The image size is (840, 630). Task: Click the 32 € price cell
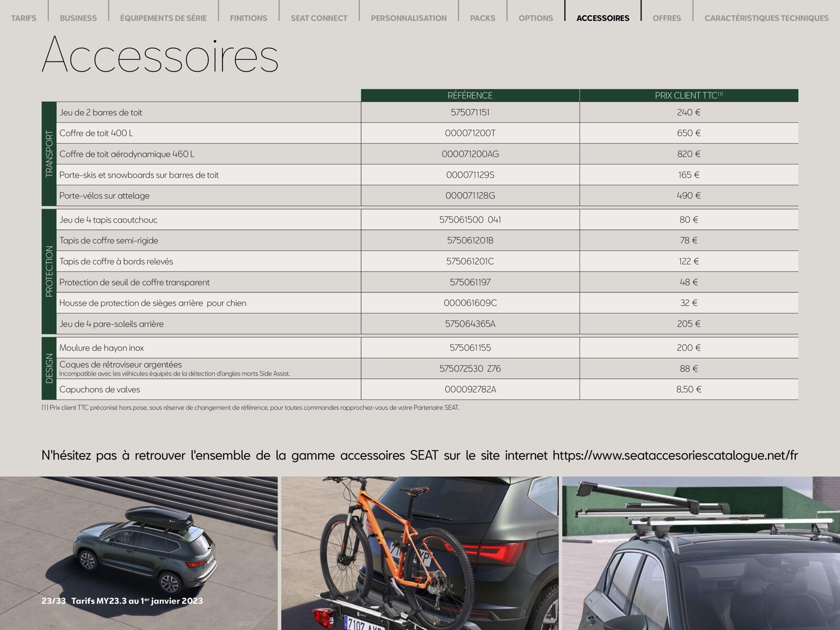coord(689,303)
